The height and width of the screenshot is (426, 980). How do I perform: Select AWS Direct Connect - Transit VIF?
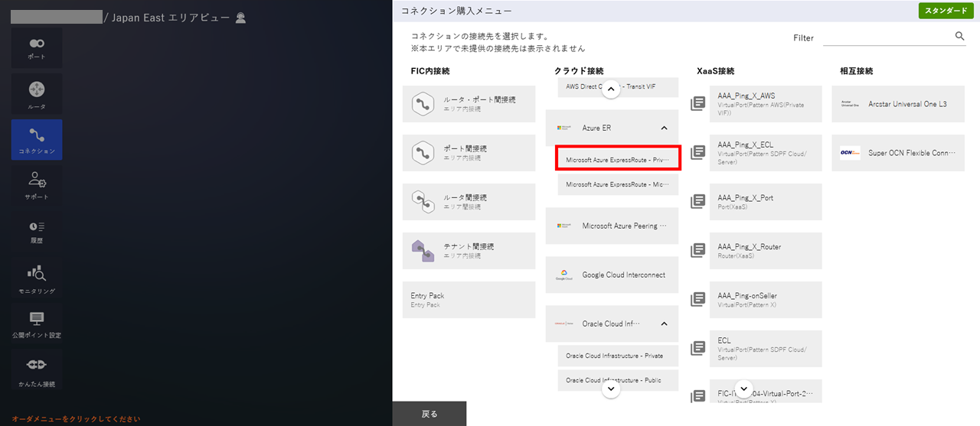coord(618,86)
